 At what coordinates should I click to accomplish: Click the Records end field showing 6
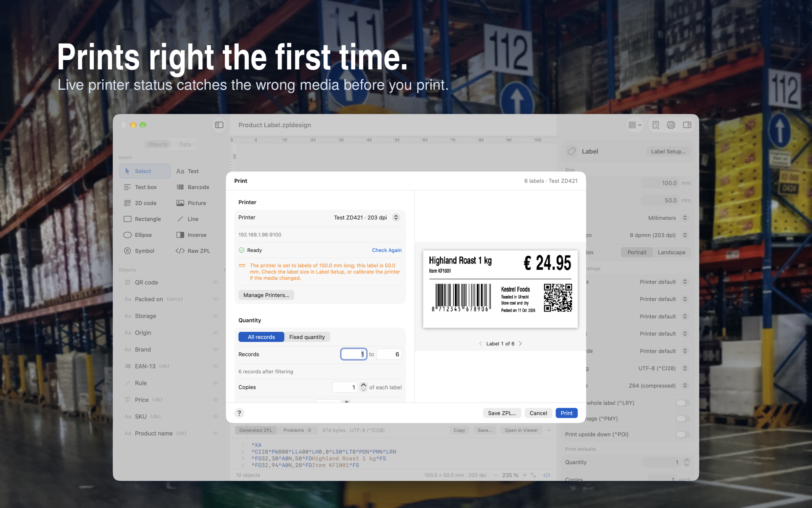point(389,354)
